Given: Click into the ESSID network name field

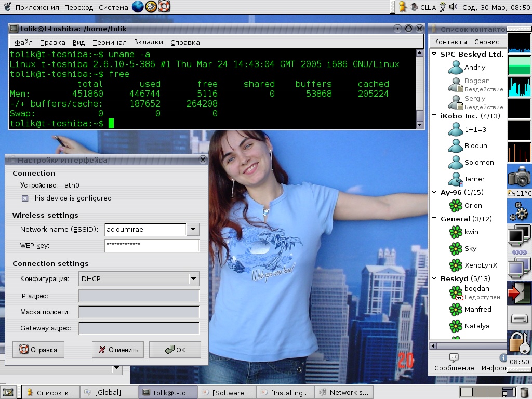Looking at the screenshot, I should click(x=145, y=229).
